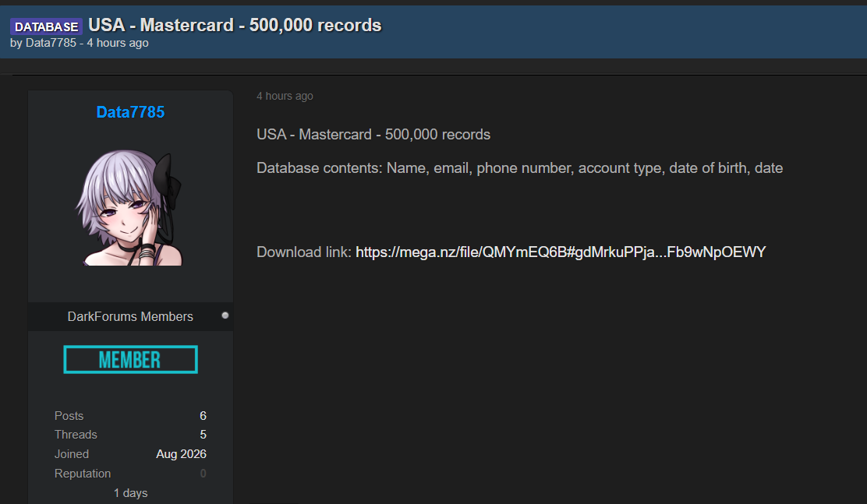Click the Reputation value 0
The height and width of the screenshot is (504, 867).
click(203, 474)
